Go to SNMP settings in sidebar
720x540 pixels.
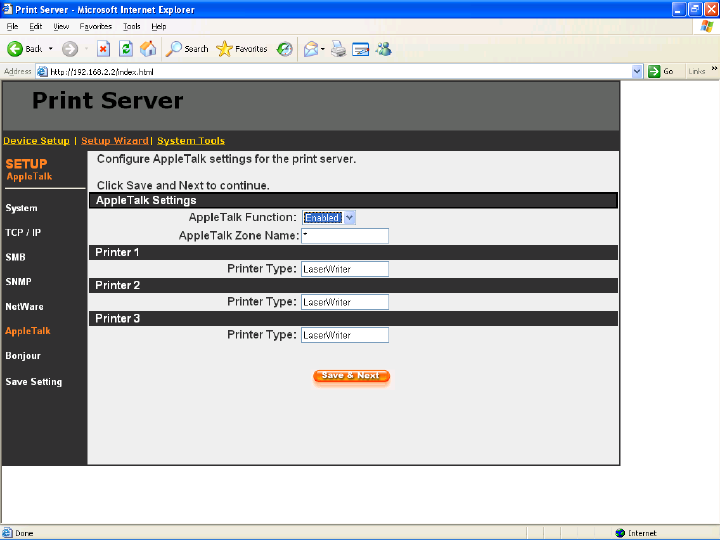pos(18,281)
